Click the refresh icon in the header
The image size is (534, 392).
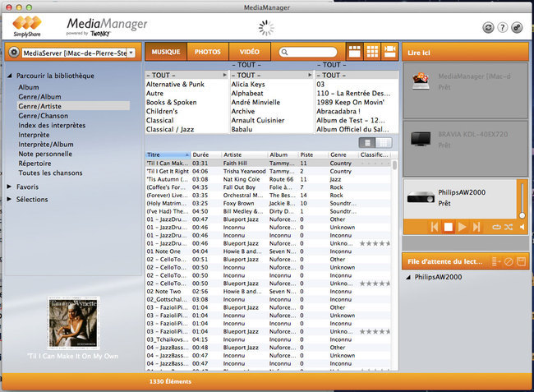488,28
